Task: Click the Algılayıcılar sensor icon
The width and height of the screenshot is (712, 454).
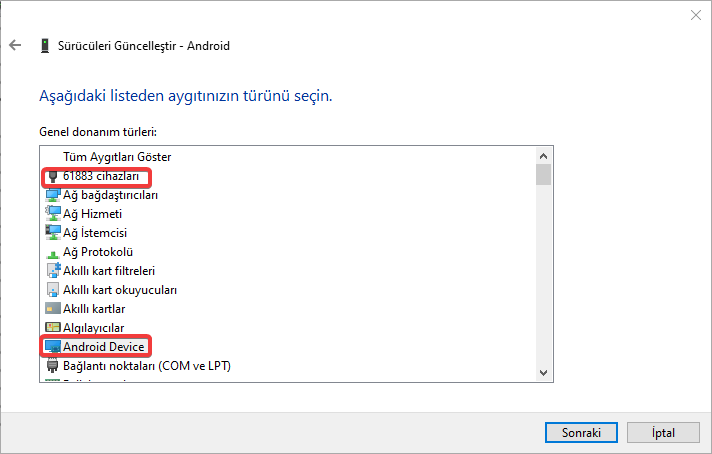Action: (x=53, y=328)
